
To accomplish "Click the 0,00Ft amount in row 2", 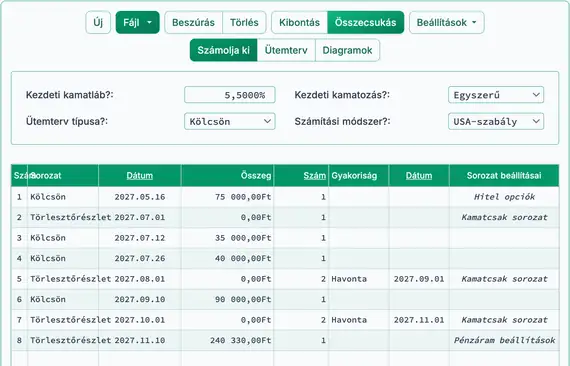I will pos(256,217).
